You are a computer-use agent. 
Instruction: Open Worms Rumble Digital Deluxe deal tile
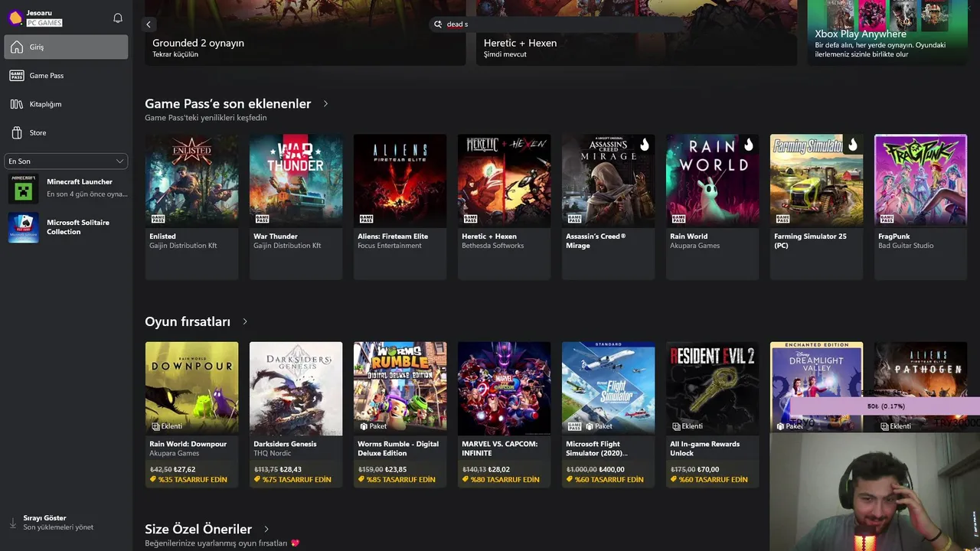point(400,414)
